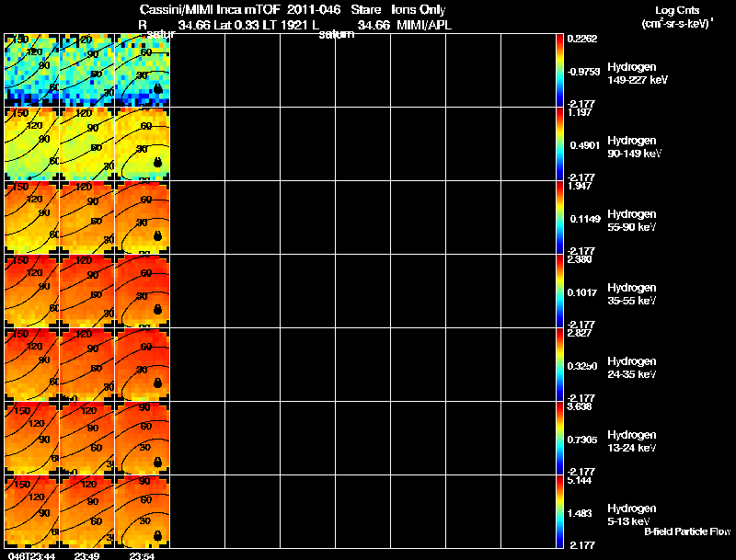The width and height of the screenshot is (736, 560).
Task: Click the 'LT 1921' text in header
Action: (285, 26)
